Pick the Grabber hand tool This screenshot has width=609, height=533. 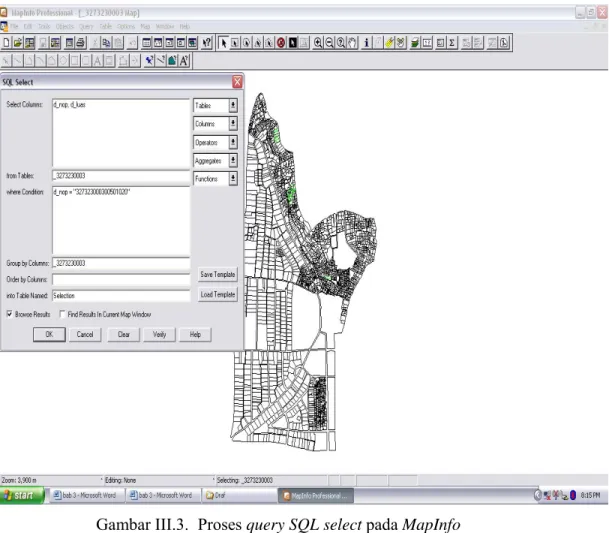click(352, 42)
